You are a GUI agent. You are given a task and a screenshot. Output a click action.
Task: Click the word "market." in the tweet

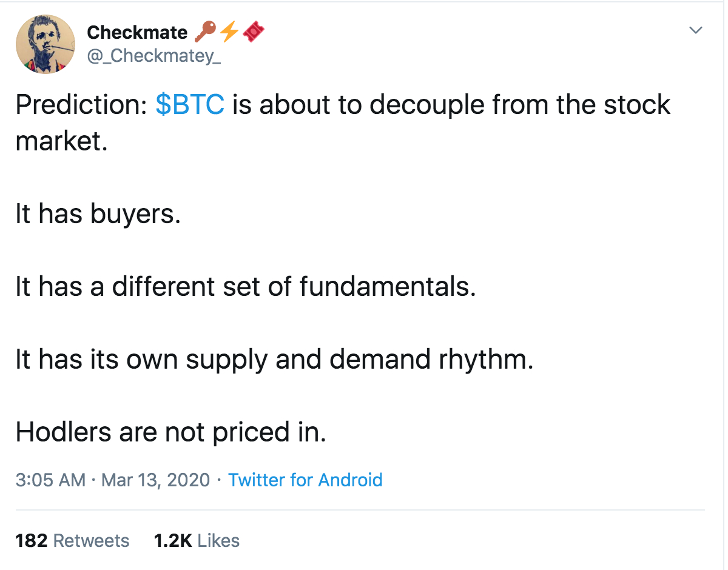point(61,141)
